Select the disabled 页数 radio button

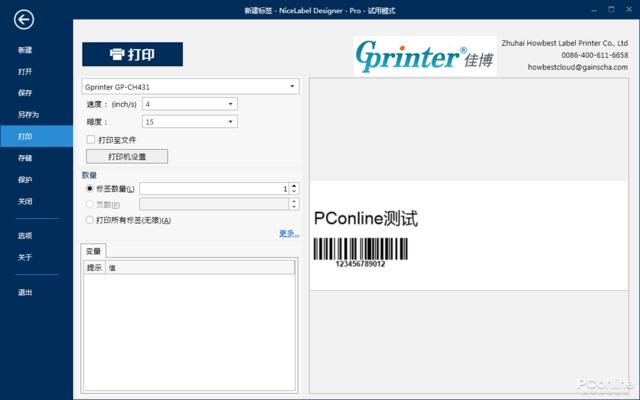point(90,204)
